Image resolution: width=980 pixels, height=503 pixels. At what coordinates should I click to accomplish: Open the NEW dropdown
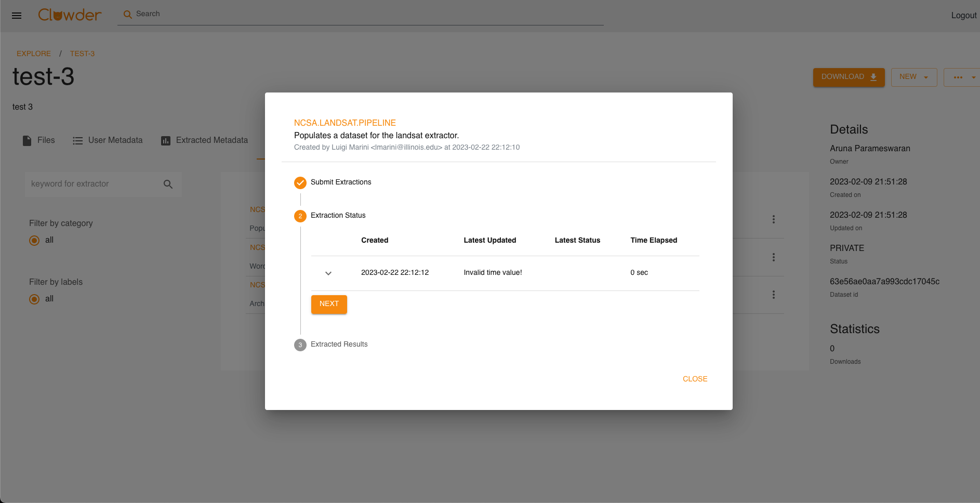[914, 77]
